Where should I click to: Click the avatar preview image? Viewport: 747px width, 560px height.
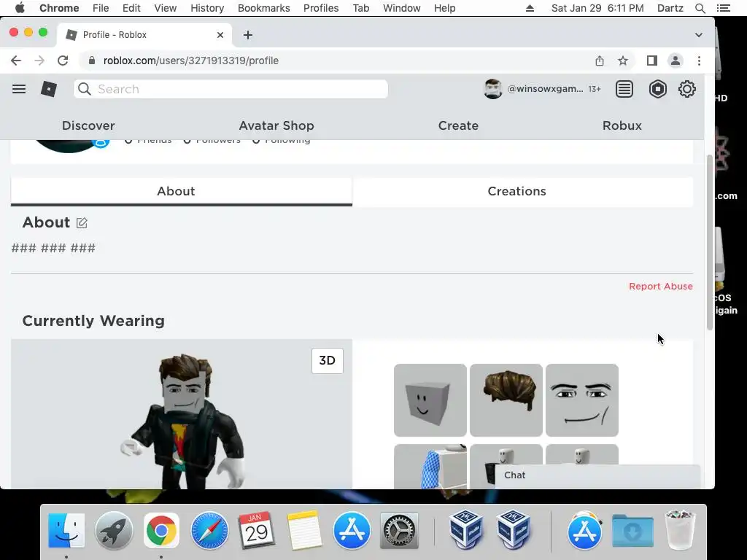182,414
